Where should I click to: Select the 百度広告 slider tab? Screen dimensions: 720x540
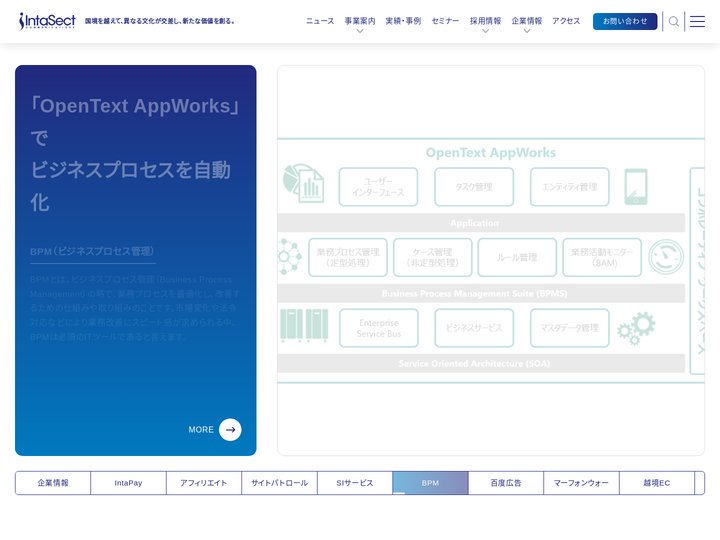click(506, 483)
